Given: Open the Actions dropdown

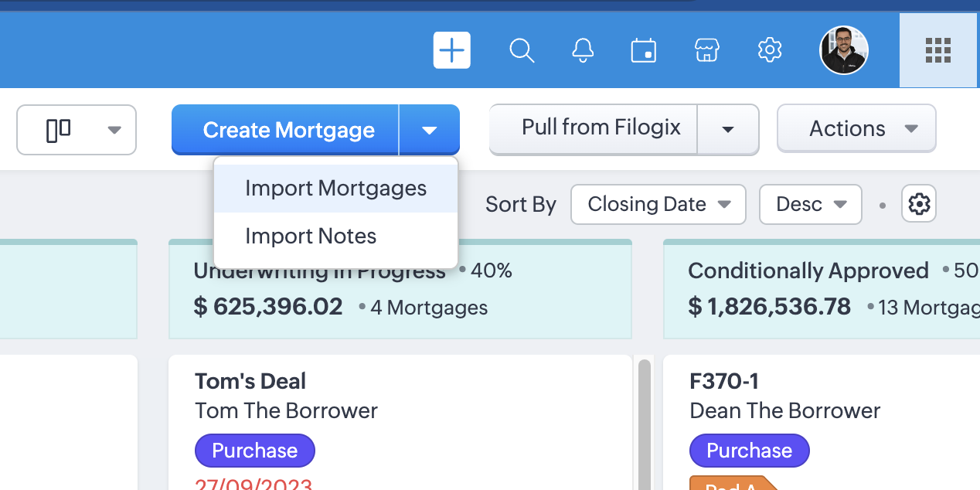Looking at the screenshot, I should click(856, 128).
